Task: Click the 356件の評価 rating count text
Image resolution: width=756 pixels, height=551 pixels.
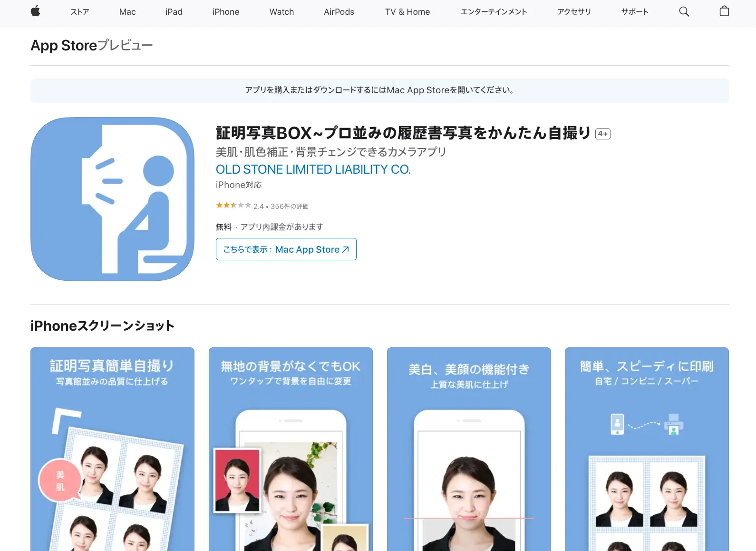Action: [290, 206]
